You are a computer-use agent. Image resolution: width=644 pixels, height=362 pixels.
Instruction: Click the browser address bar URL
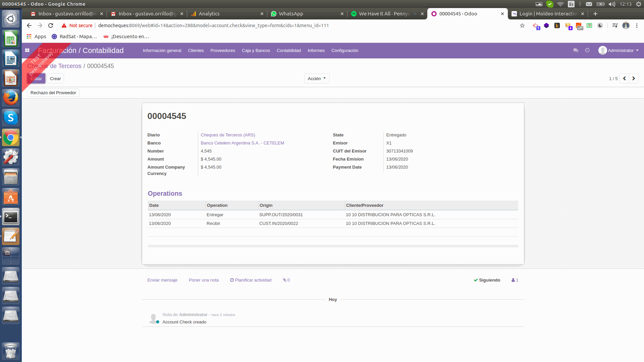pyautogui.click(x=213, y=25)
